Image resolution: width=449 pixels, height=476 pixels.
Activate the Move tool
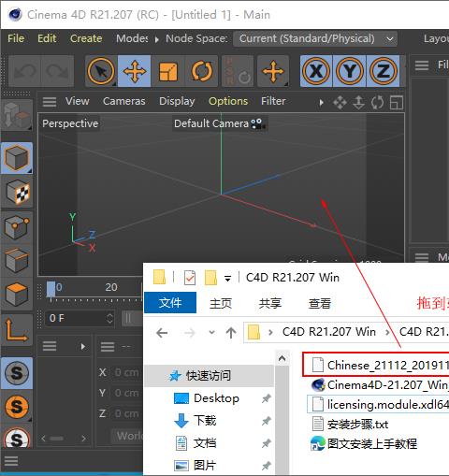click(135, 71)
